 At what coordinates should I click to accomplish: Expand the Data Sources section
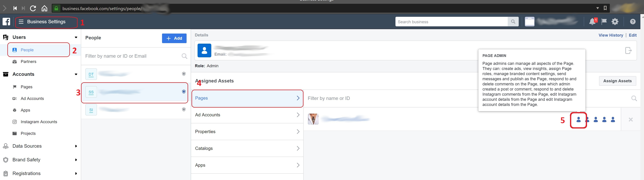point(76,146)
